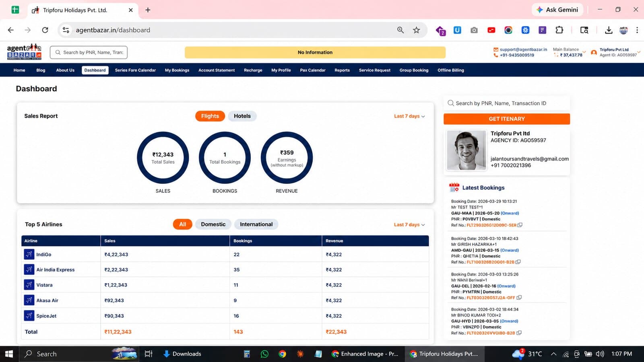Expand the Tripforu Pvt Ltd account dropdown
The height and width of the screenshot is (362, 644).
[639, 52]
